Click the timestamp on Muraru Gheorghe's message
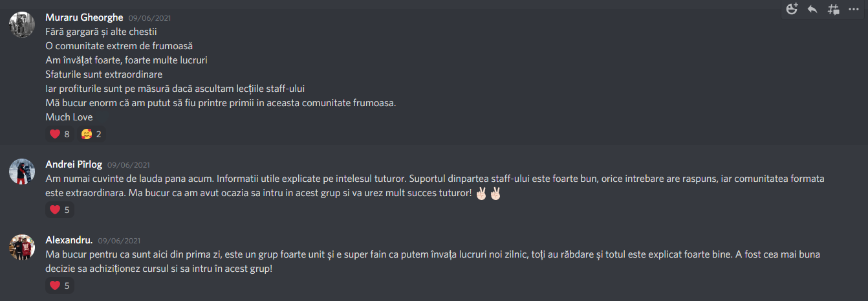868x301 pixels. 150,18
